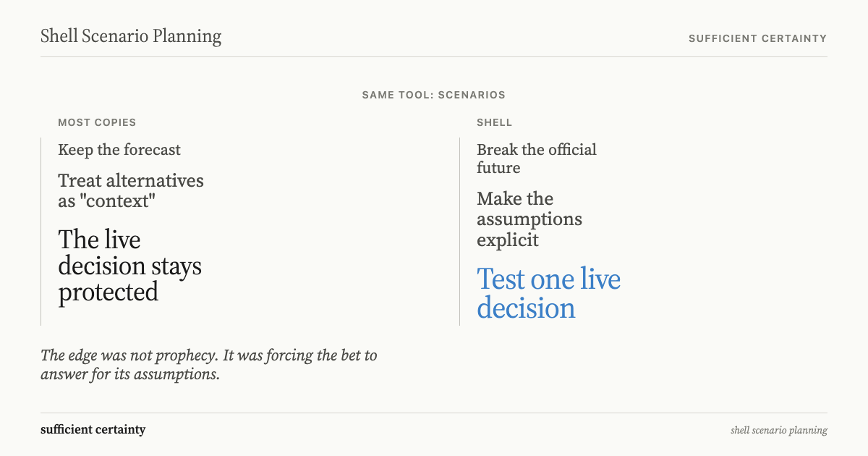Click Treat alternatives as "context" text
The width and height of the screenshot is (868, 456).
[131, 190]
